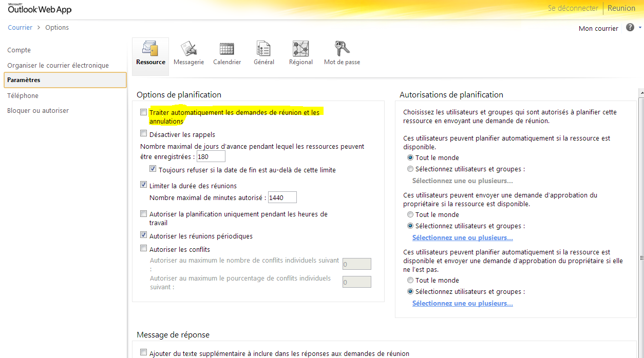Enable automatic processing of meeting requests
This screenshot has width=644, height=358.
(x=144, y=112)
